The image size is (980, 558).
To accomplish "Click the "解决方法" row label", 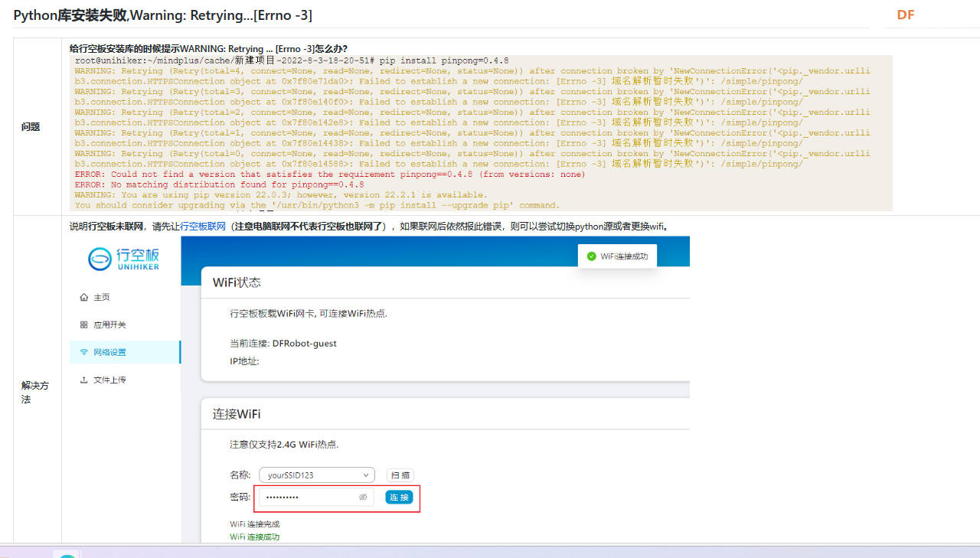I will point(35,393).
